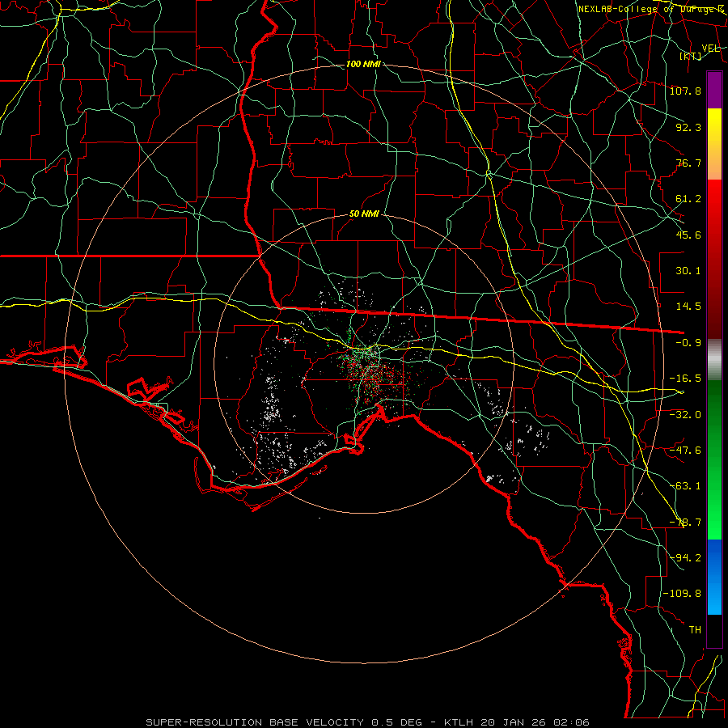
Task: Click the -94.2 legend value
Action: click(x=685, y=558)
